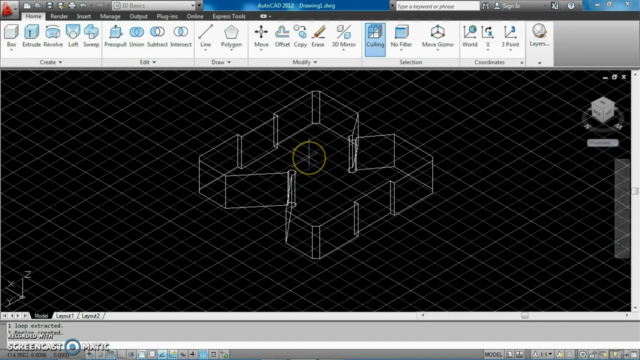Expand the Modify panel dropdown
The image size is (640, 360).
(305, 62)
